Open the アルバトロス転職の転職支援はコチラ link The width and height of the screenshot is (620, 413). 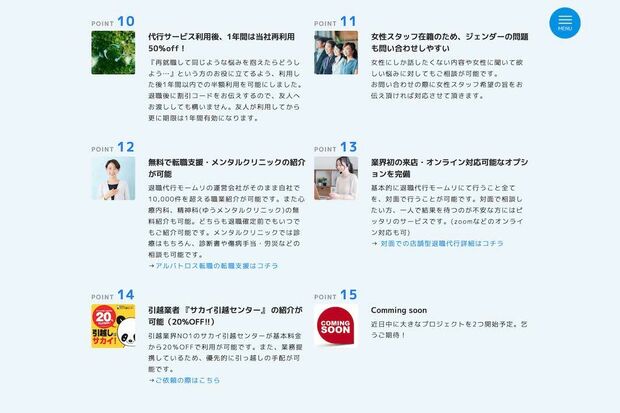[x=216, y=266]
